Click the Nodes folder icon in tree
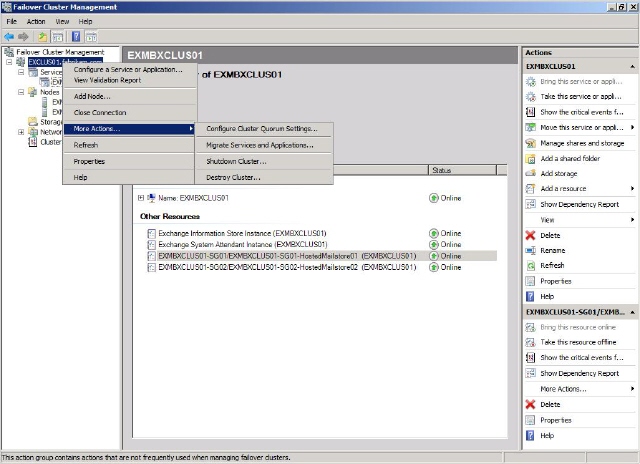The height and width of the screenshot is (464, 640). click(x=33, y=92)
